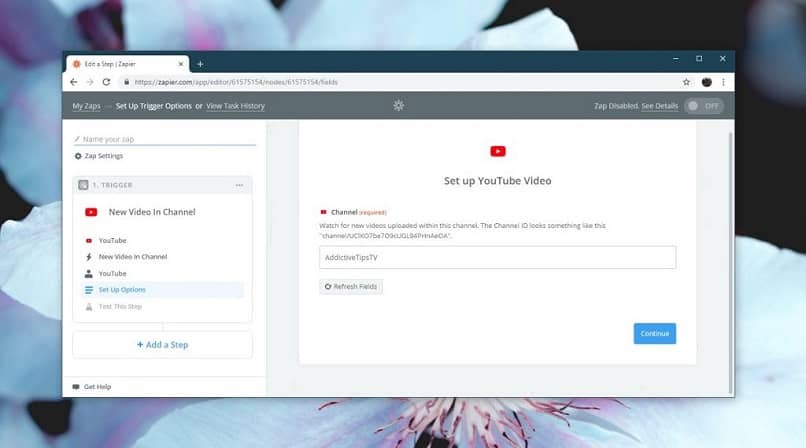Open the Chrome three-dot menu
Viewport: 806px width, 448px height.
point(723,82)
